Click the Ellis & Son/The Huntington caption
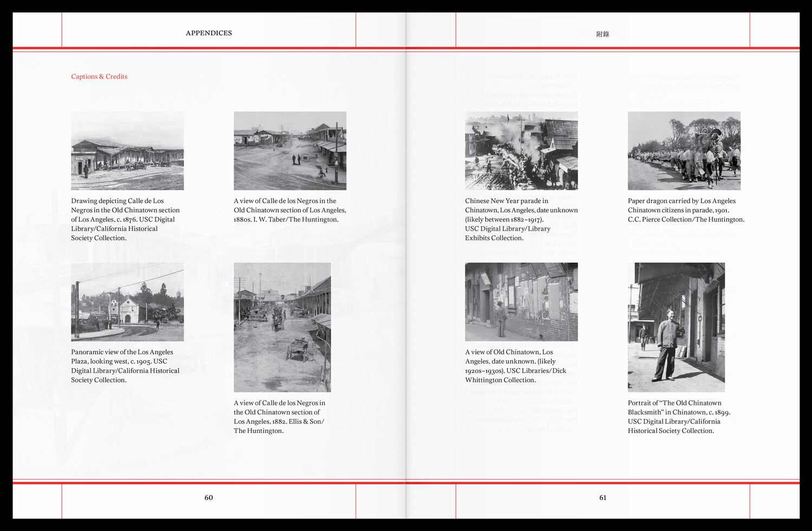This screenshot has height=531, width=812. click(279, 417)
